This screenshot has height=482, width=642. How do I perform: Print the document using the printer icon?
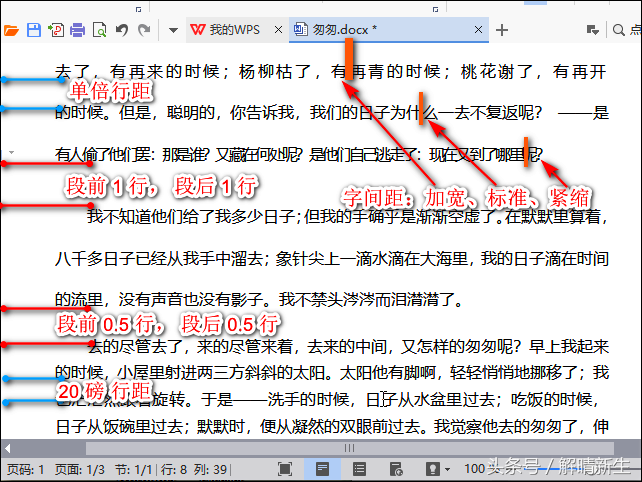pos(77,30)
